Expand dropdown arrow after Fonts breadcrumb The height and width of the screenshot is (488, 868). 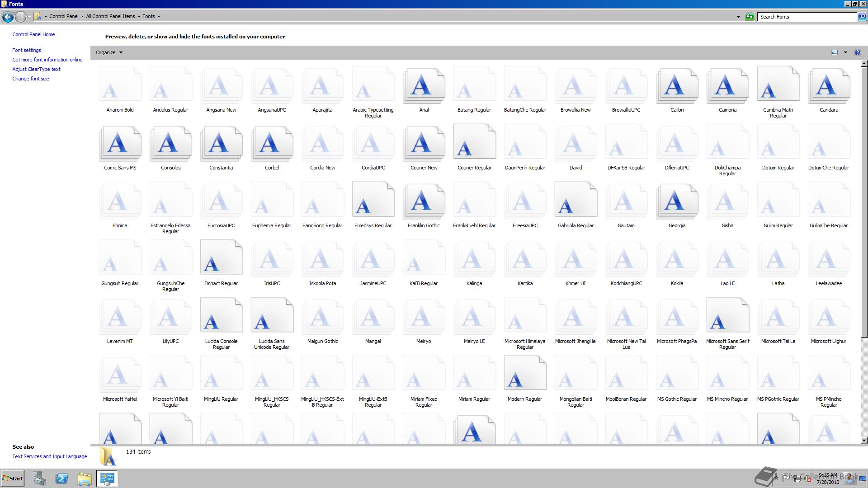[159, 16]
